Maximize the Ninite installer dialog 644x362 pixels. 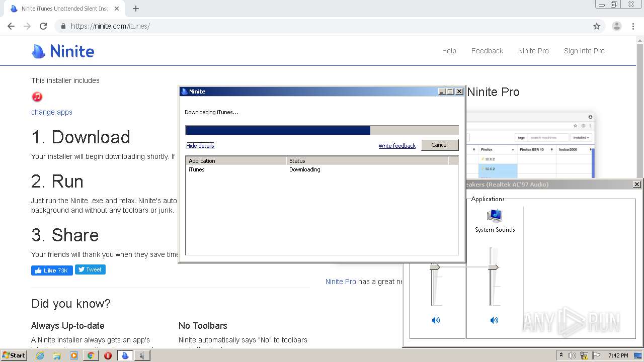450,92
